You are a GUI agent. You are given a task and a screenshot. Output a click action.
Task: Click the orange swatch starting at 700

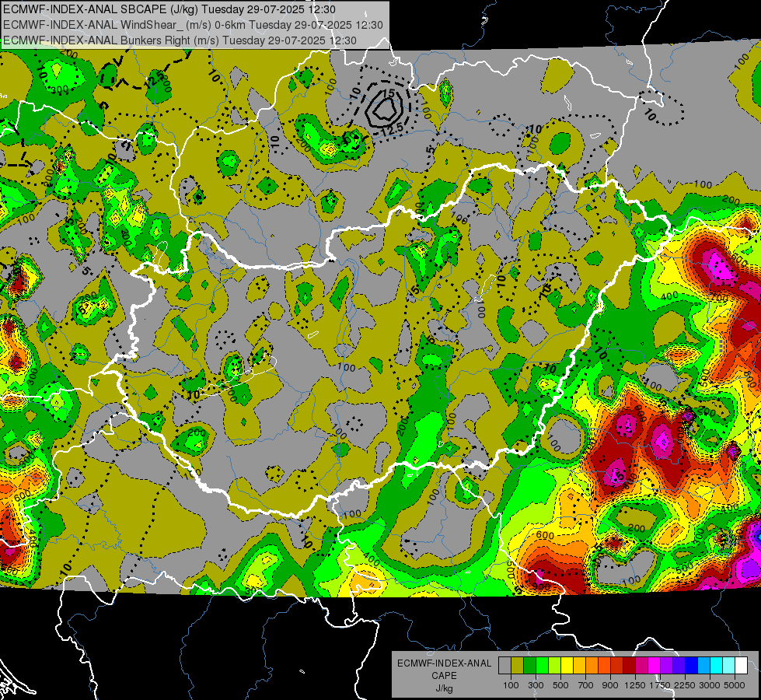tap(592, 666)
